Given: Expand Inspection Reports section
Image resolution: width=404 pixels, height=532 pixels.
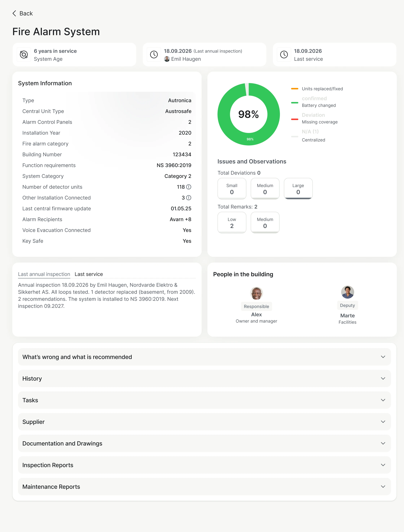Looking at the screenshot, I should point(204,465).
